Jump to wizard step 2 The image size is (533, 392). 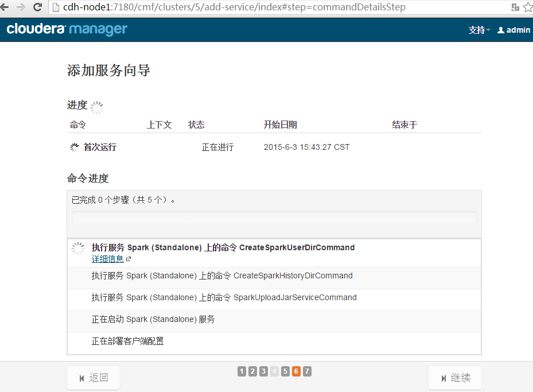pyautogui.click(x=252, y=371)
